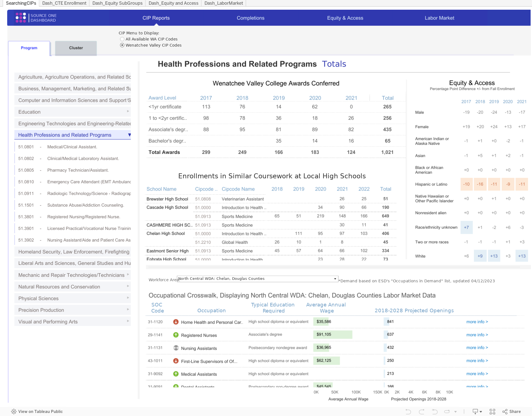532x416 pixels.
Task: Open the download icon menu
Action: click(x=477, y=412)
